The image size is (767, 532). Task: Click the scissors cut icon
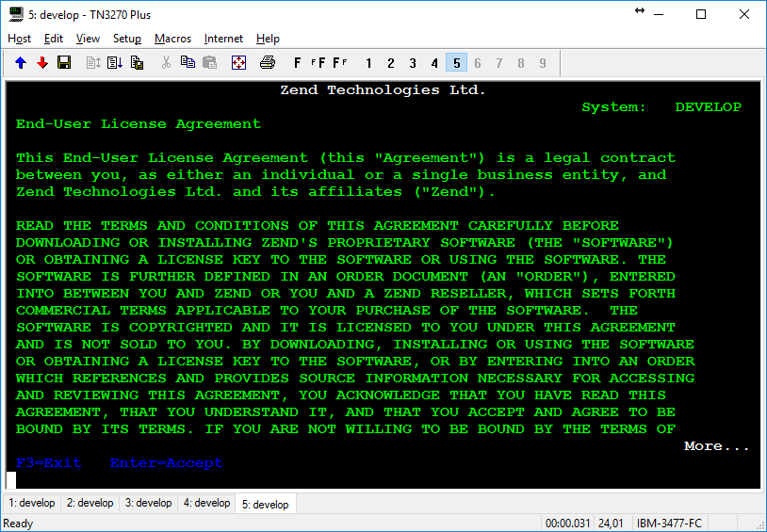[x=166, y=63]
